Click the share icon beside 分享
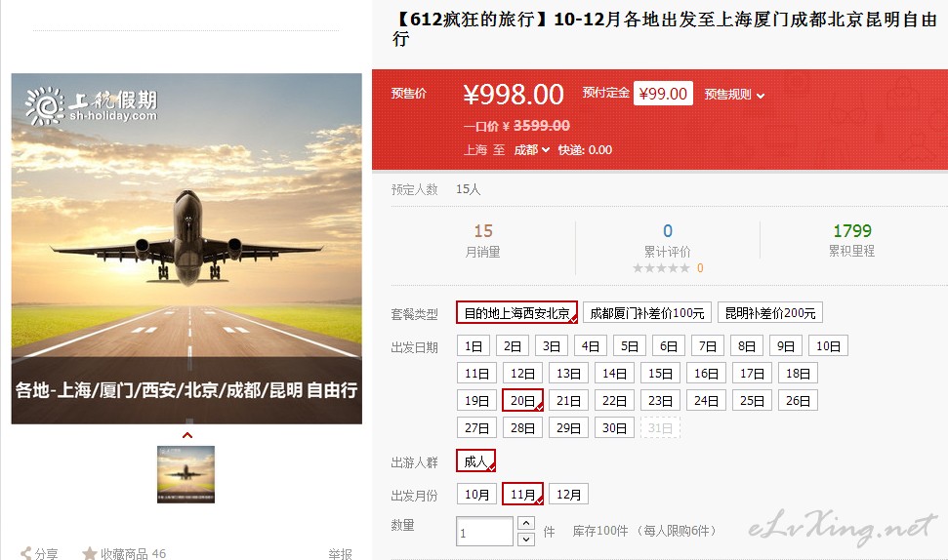This screenshot has height=560, width=948. point(26,553)
